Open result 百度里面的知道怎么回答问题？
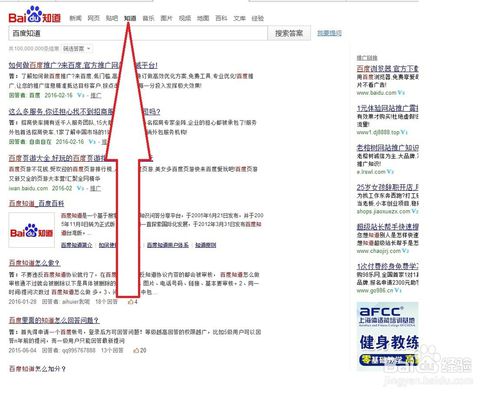This screenshot has height=398, width=500. tap(54, 320)
